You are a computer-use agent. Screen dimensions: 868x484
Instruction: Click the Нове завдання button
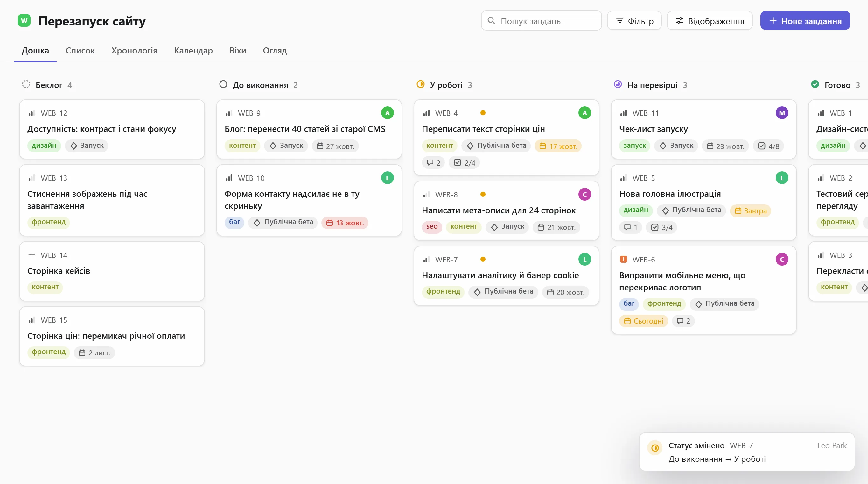[x=805, y=21]
